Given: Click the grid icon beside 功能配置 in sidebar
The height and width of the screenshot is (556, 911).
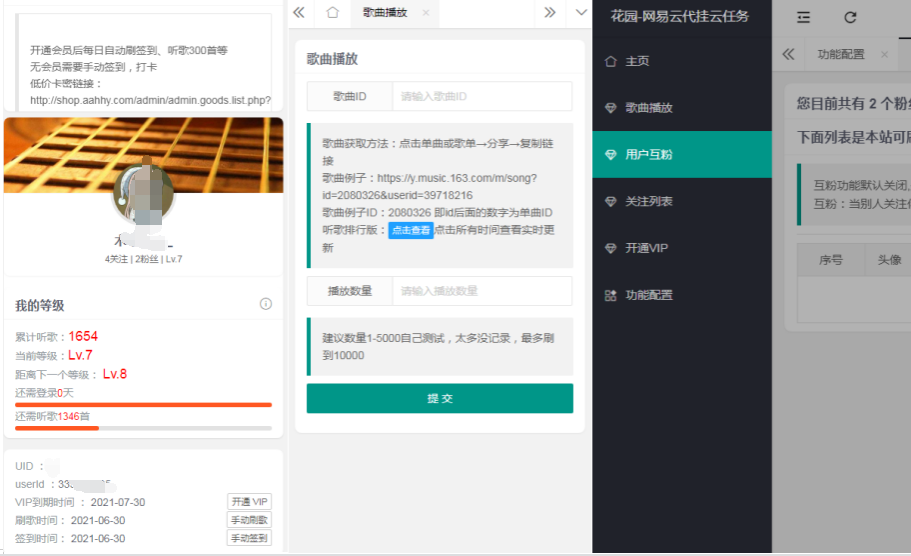Looking at the screenshot, I should click(x=611, y=296).
